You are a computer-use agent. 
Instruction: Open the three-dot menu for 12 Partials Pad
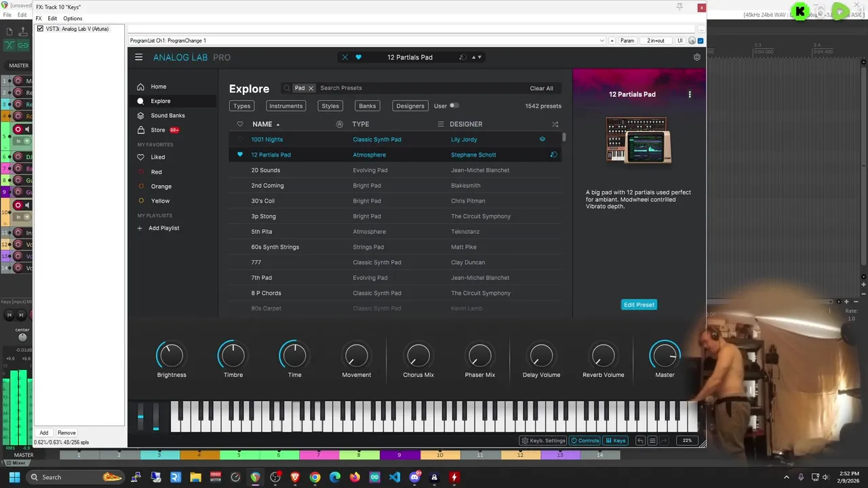click(690, 95)
